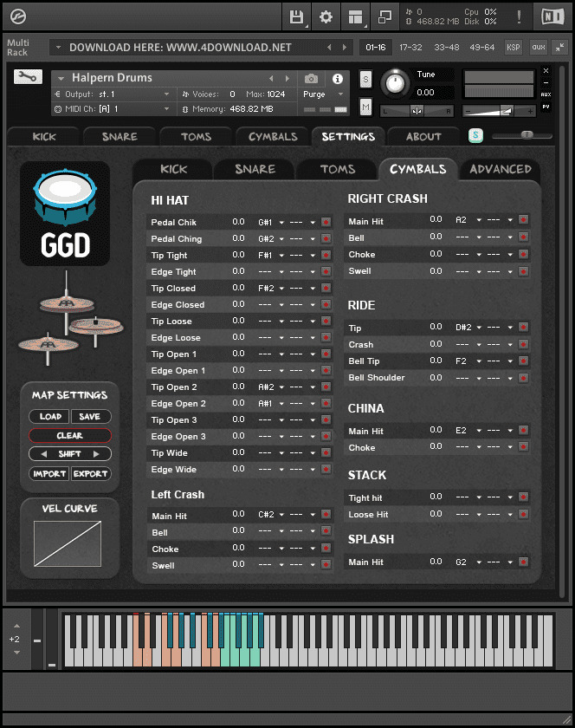Open workspace layout panel icon
The image size is (575, 728).
pyautogui.click(x=356, y=17)
